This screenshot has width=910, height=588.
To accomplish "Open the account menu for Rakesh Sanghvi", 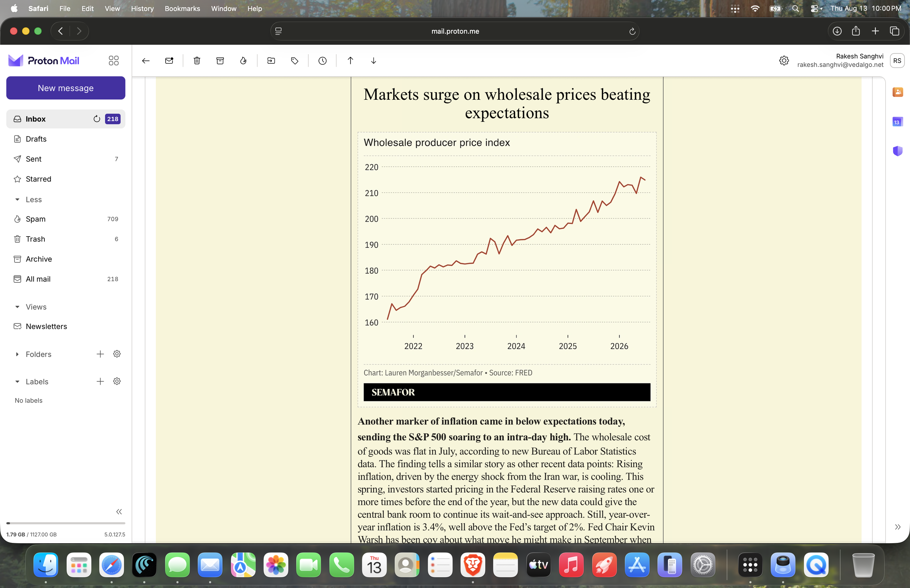I will pyautogui.click(x=897, y=61).
